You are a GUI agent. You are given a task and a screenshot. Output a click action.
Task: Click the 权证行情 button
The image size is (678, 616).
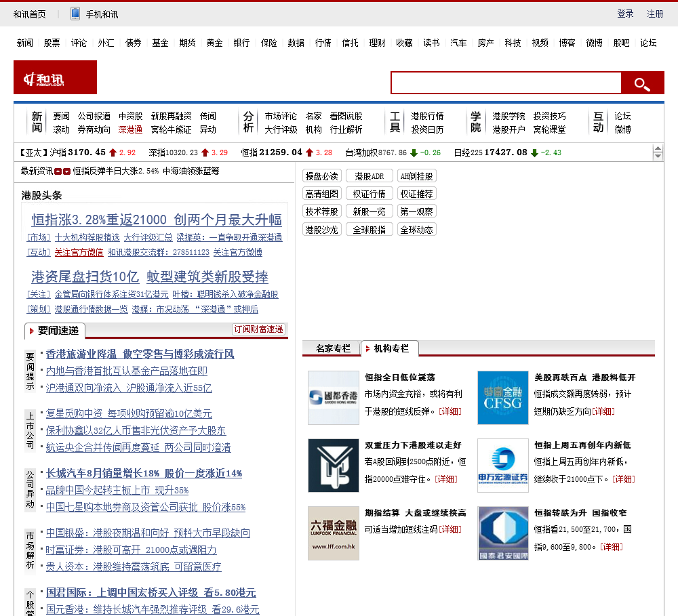(370, 194)
